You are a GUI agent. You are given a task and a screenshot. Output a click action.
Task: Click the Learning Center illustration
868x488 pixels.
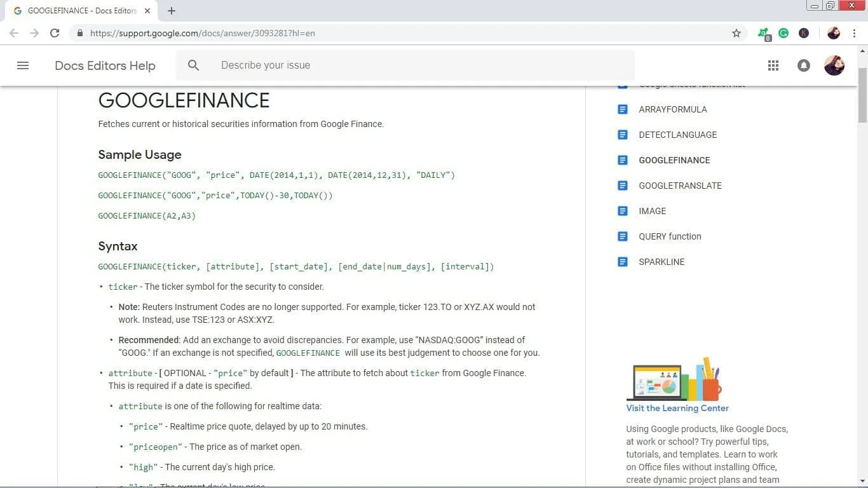click(x=674, y=379)
